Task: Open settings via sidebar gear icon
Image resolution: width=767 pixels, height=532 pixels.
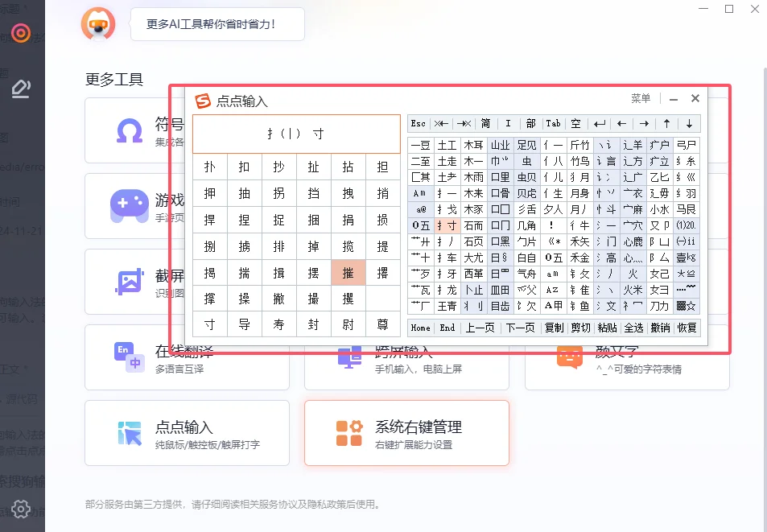Action: click(x=22, y=509)
